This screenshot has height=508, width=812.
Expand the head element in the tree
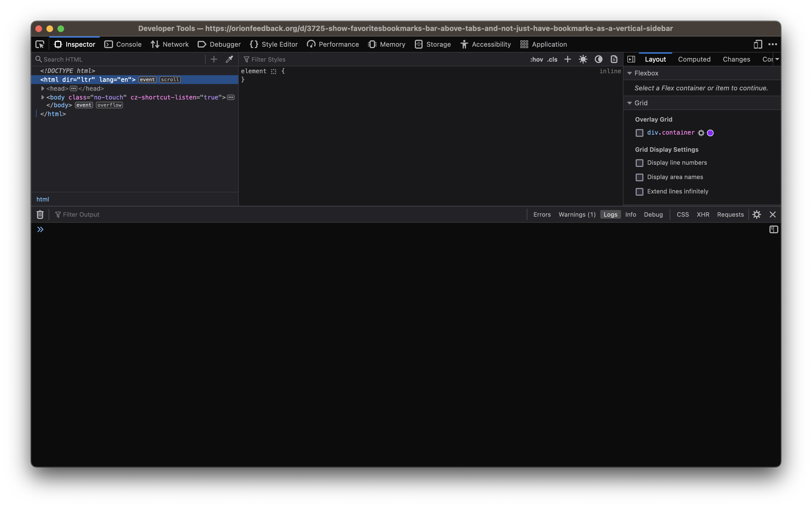pyautogui.click(x=43, y=88)
